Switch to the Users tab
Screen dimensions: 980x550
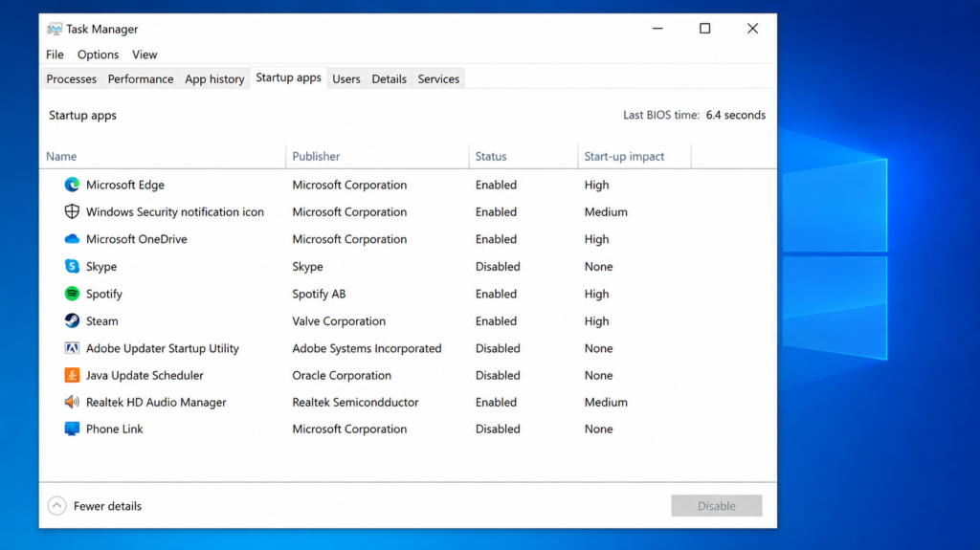pos(346,78)
